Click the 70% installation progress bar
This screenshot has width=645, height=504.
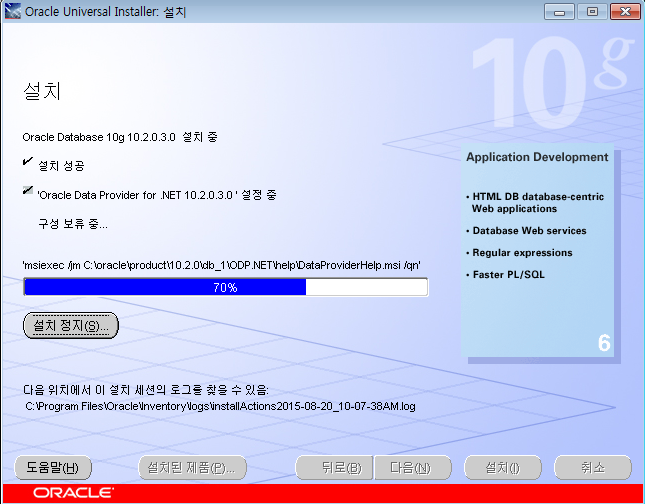point(226,287)
